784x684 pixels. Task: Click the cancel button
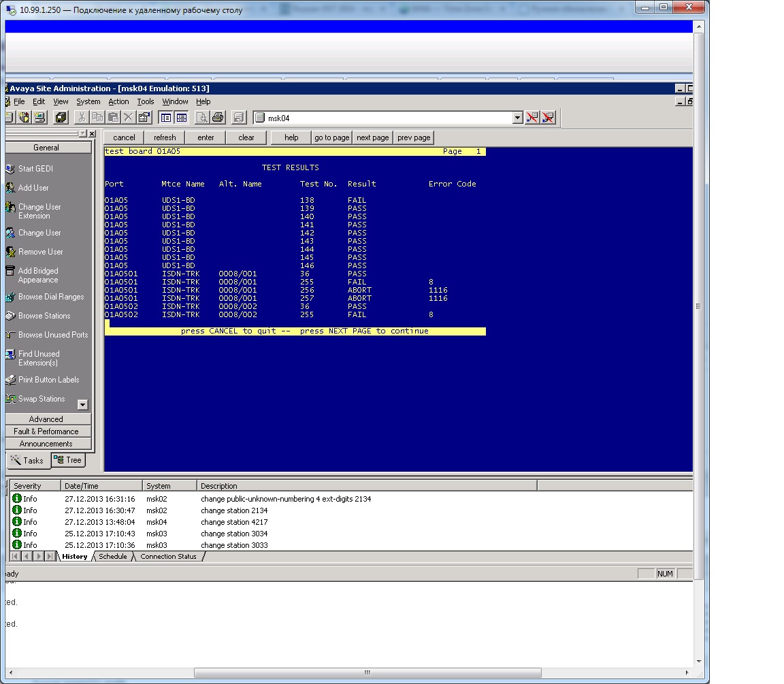coord(124,137)
